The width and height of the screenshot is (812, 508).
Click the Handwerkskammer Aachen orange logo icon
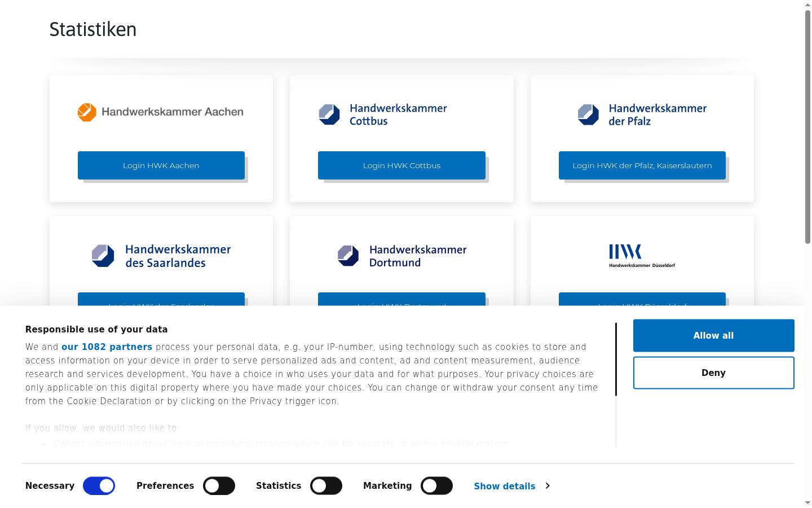click(87, 112)
